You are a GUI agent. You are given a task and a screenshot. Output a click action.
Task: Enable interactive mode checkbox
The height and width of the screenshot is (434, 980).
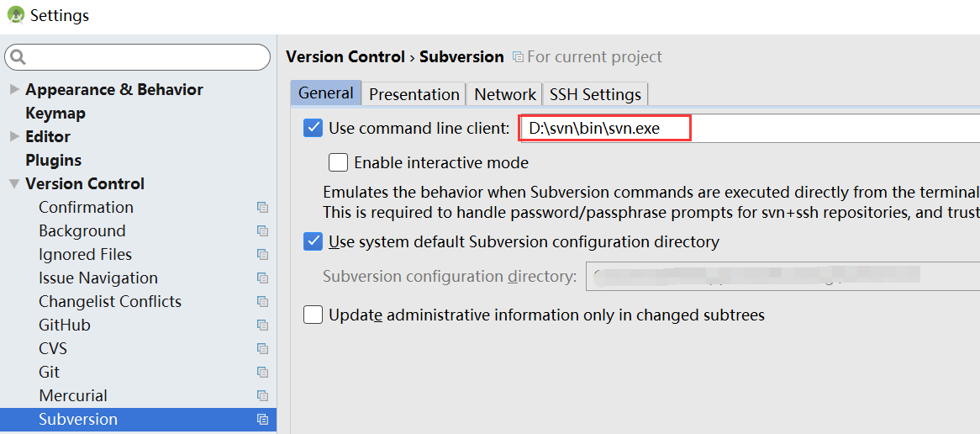coord(338,162)
